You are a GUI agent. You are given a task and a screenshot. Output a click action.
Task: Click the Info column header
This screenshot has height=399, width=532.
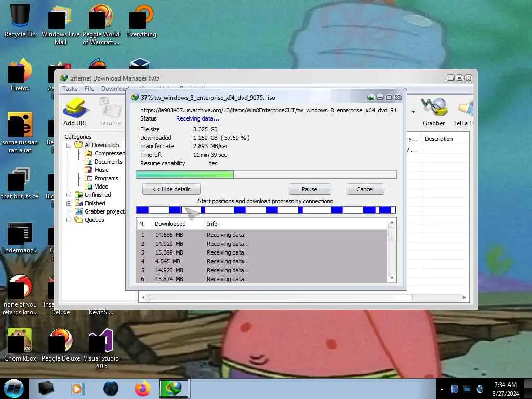(295, 224)
